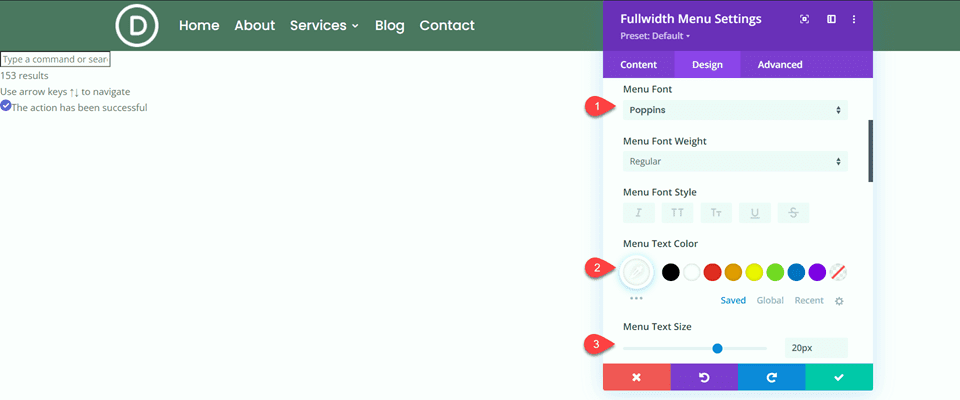Click the command search input field
The width and height of the screenshot is (960, 400).
point(55,59)
